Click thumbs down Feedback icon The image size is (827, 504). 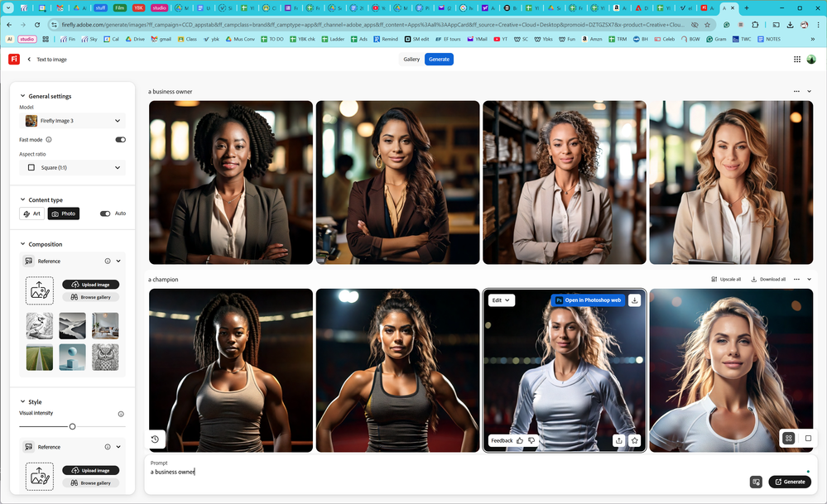point(531,441)
